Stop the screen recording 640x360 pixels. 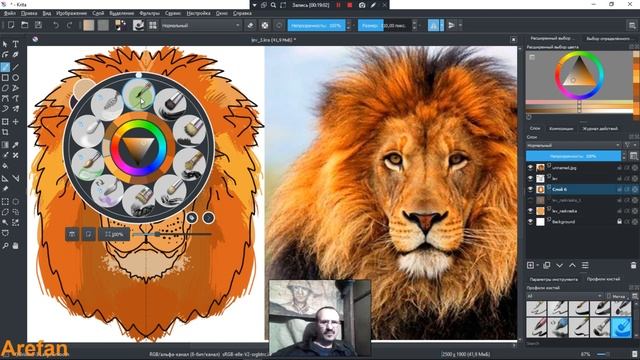350,5
